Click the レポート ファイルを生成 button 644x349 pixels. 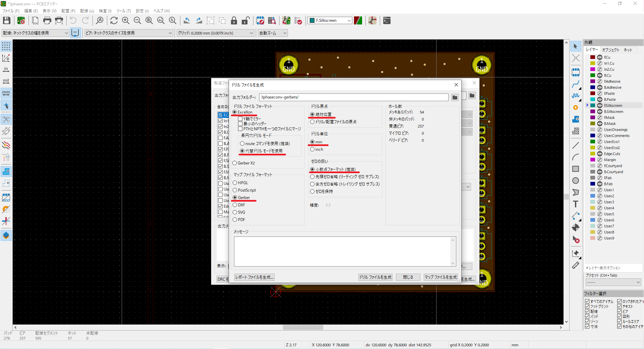[x=254, y=277]
